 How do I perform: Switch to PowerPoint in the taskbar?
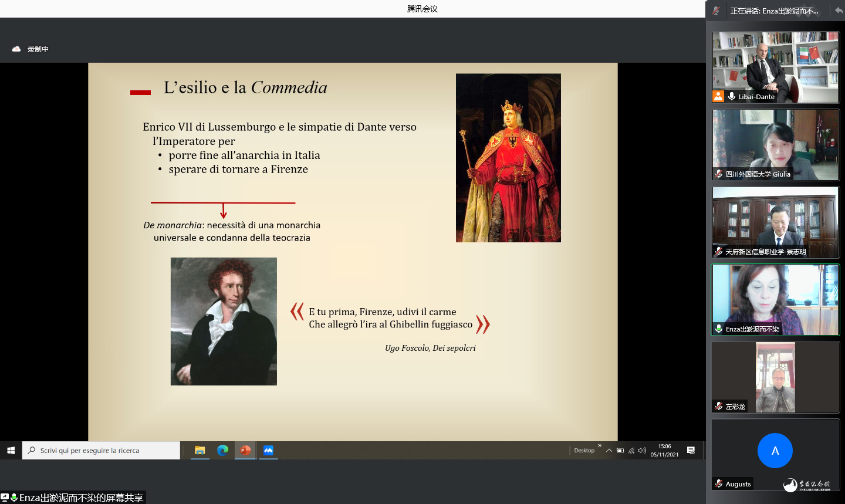point(245,451)
